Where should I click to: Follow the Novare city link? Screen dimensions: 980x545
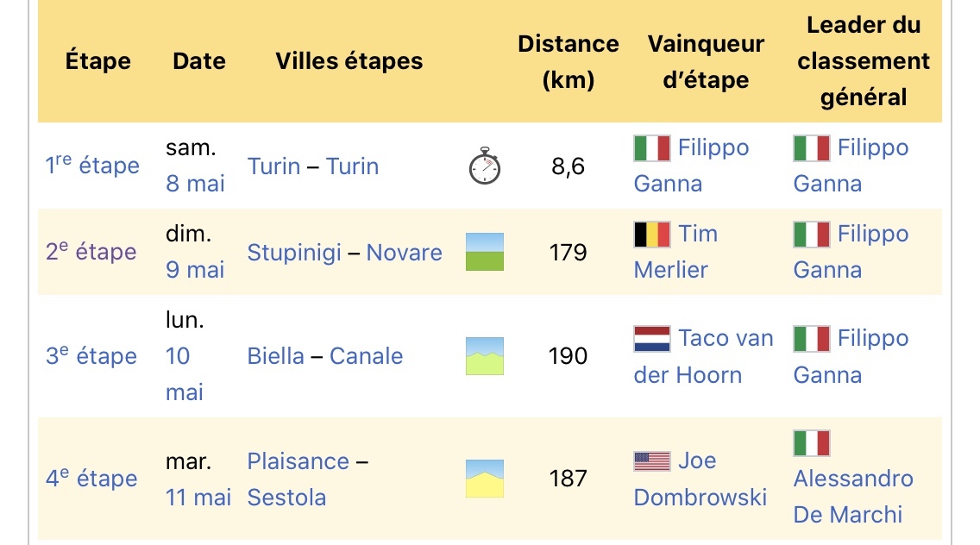tap(404, 253)
